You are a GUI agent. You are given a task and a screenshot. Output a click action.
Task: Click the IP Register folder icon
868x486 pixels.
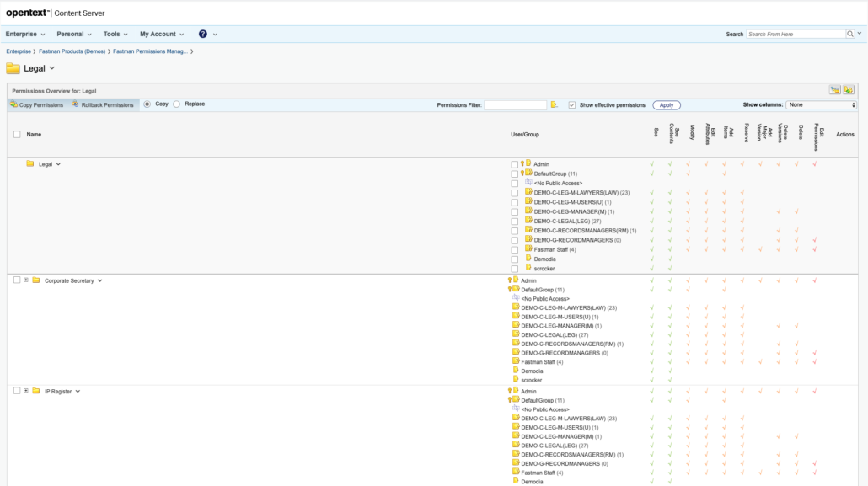pos(36,391)
